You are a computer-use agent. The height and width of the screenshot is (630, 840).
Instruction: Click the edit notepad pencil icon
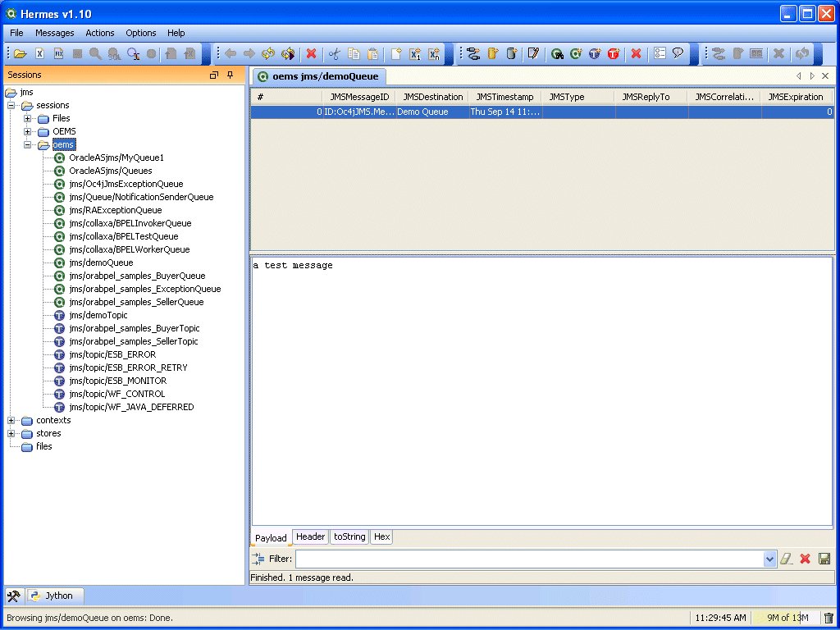pos(533,53)
